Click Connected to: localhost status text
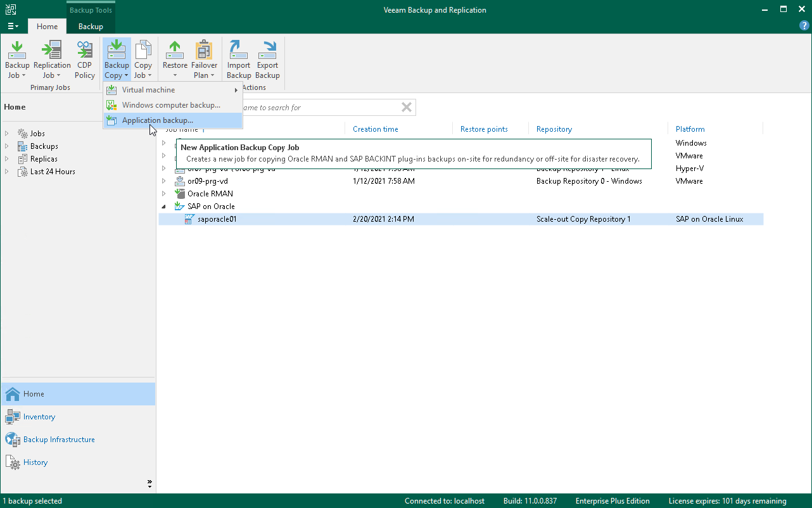This screenshot has height=508, width=812. pyautogui.click(x=445, y=501)
